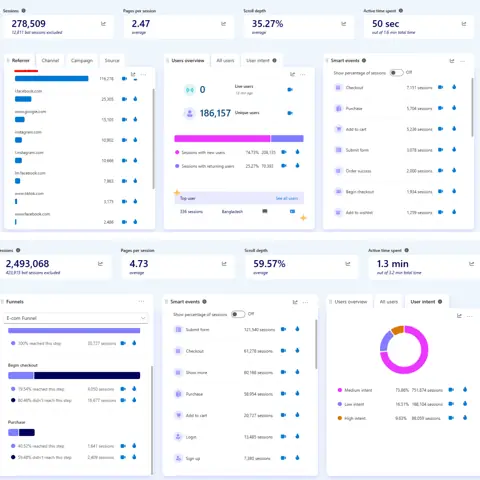Click the 'www.facebook.com' referrer row label
Screen dimensions: 480x480
point(32,214)
